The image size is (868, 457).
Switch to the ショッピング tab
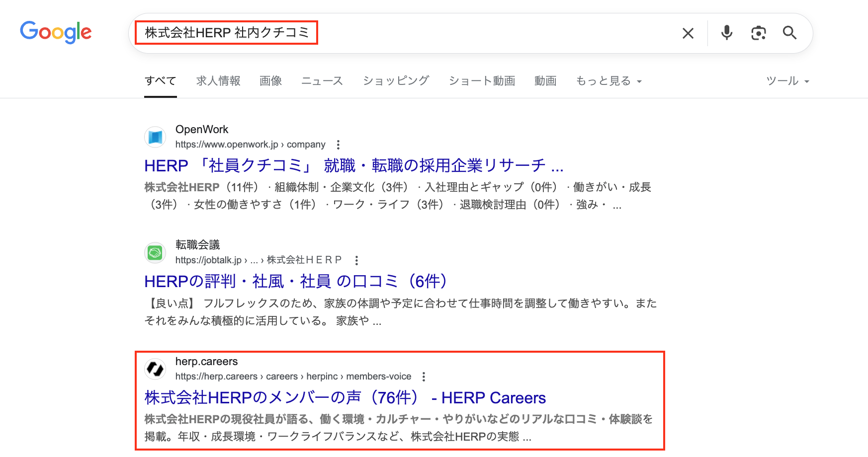coord(396,81)
